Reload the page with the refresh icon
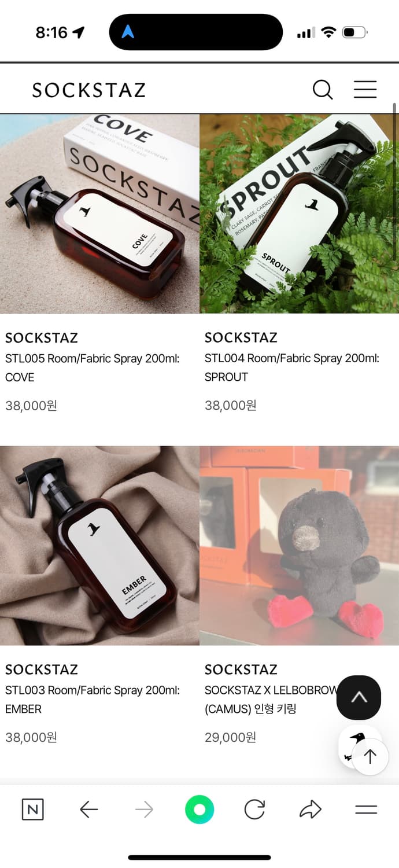399x868 pixels. [x=254, y=809]
